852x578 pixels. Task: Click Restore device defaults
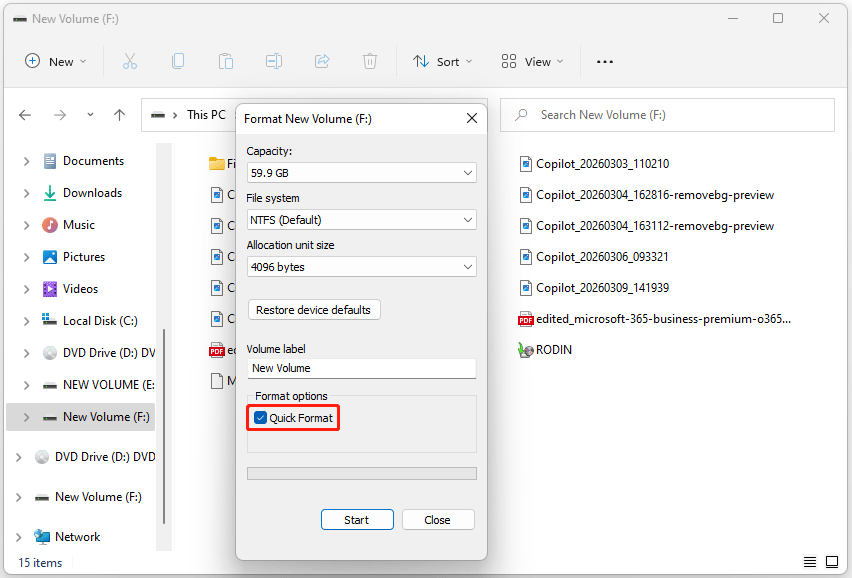tap(314, 309)
